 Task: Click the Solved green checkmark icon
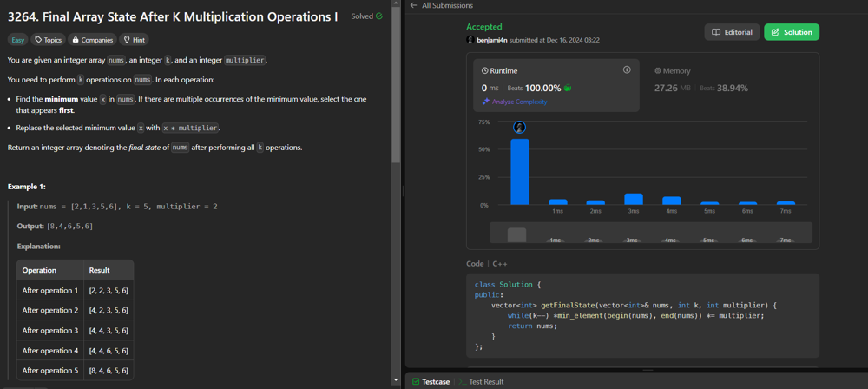coord(379,16)
